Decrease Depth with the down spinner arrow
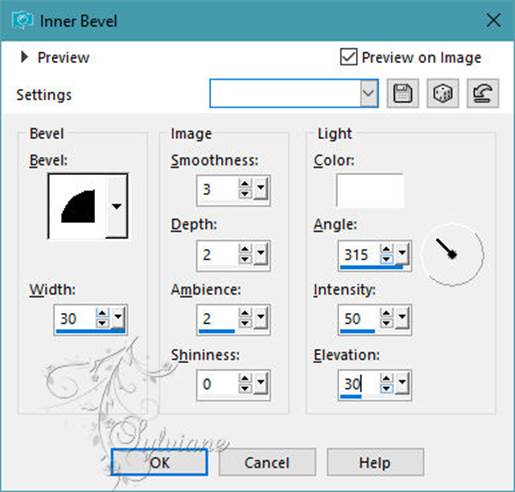The image size is (515, 492). pyautogui.click(x=245, y=259)
